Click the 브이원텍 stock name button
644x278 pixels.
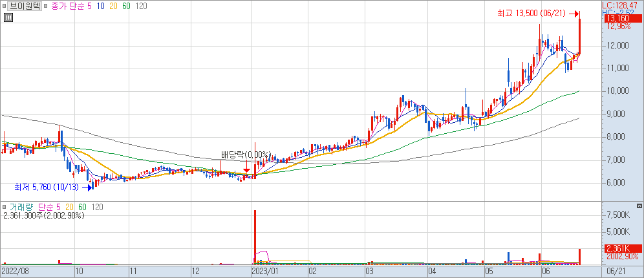(24, 6)
